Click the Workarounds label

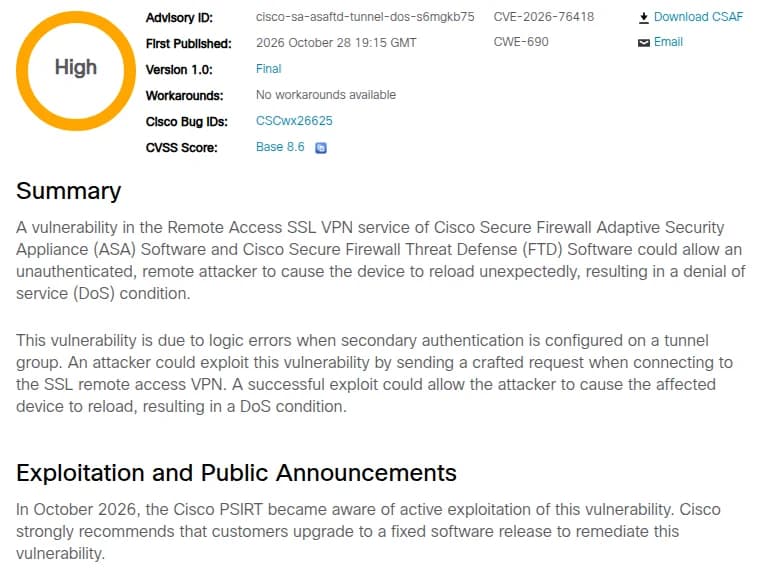pos(184,96)
